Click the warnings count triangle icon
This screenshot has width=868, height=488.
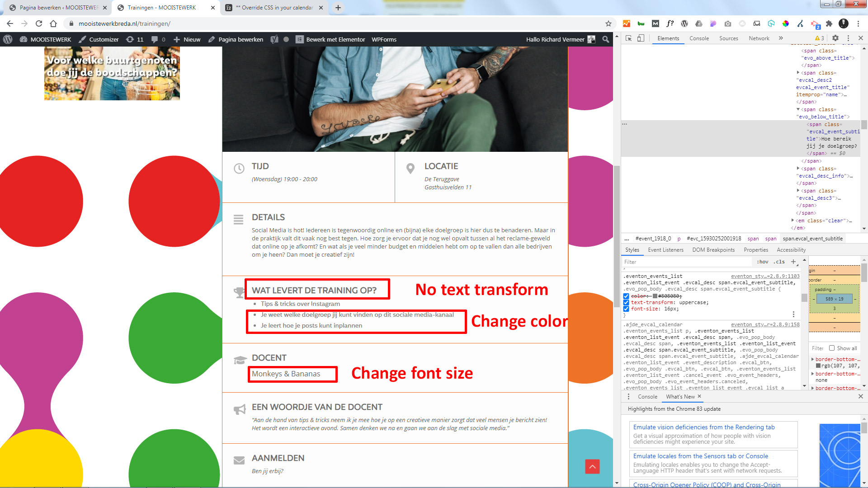pyautogui.click(x=819, y=38)
